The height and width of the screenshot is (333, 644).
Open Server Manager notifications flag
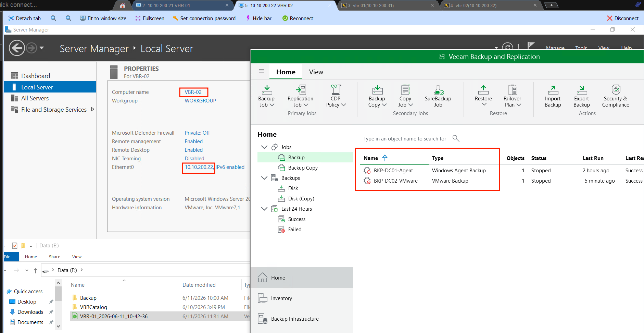531,46
